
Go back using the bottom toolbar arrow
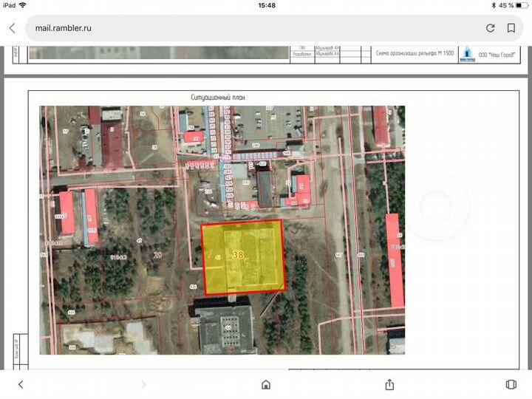[x=21, y=384]
